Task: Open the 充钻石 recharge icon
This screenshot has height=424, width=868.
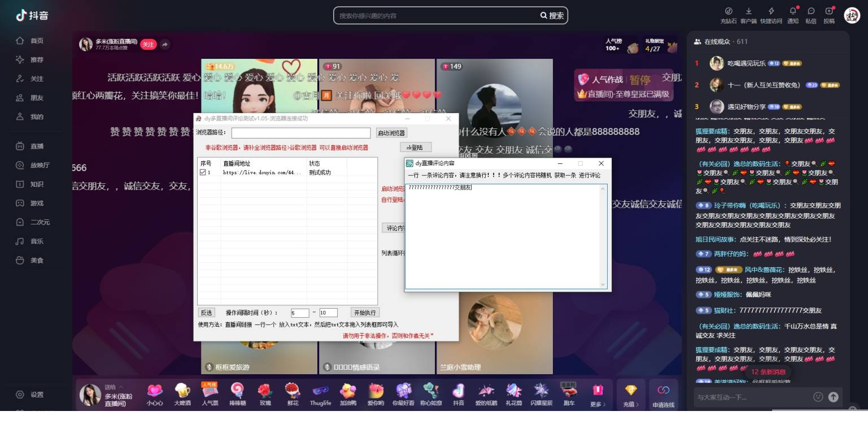Action: tap(729, 11)
